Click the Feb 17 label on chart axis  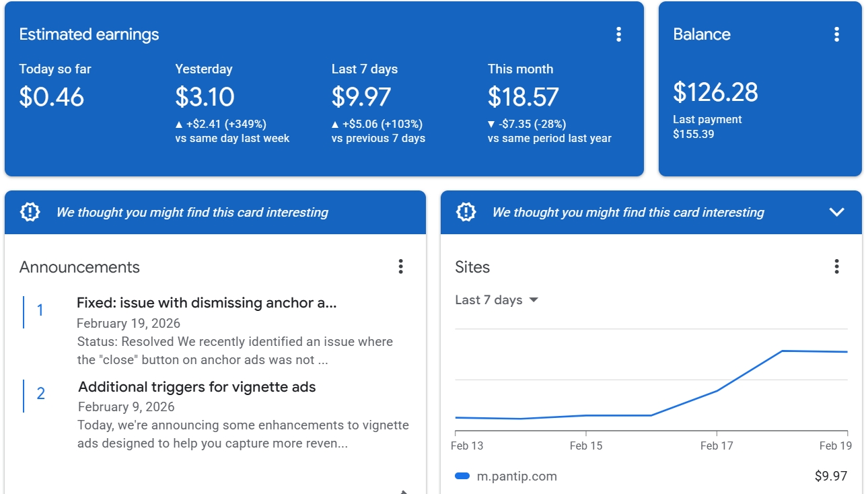point(717,446)
